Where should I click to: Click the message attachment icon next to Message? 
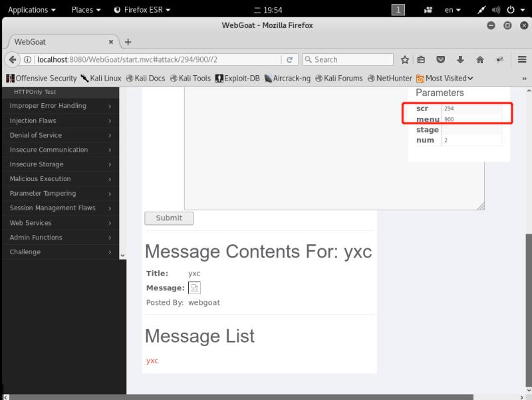194,288
